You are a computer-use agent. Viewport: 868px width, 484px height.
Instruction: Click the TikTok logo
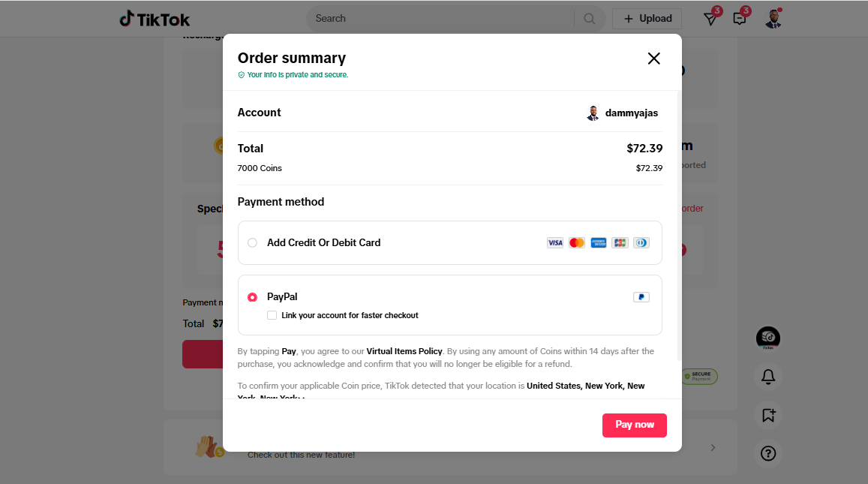pos(155,19)
